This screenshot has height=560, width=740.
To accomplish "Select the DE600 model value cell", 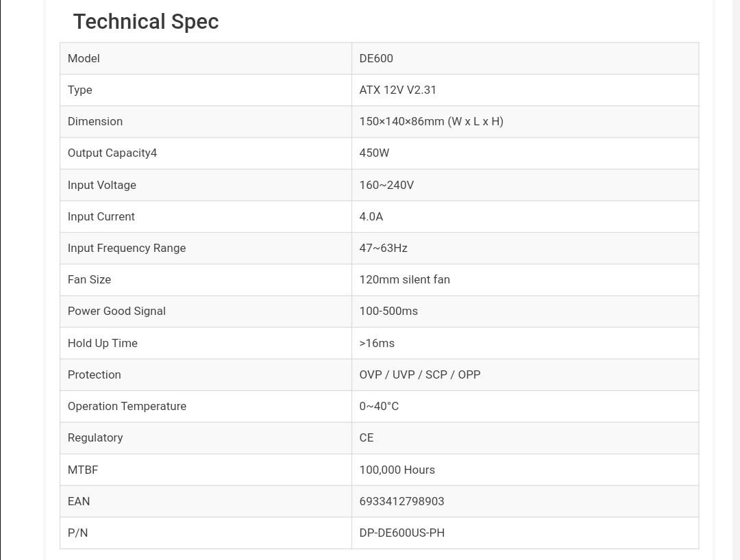I will click(x=525, y=58).
